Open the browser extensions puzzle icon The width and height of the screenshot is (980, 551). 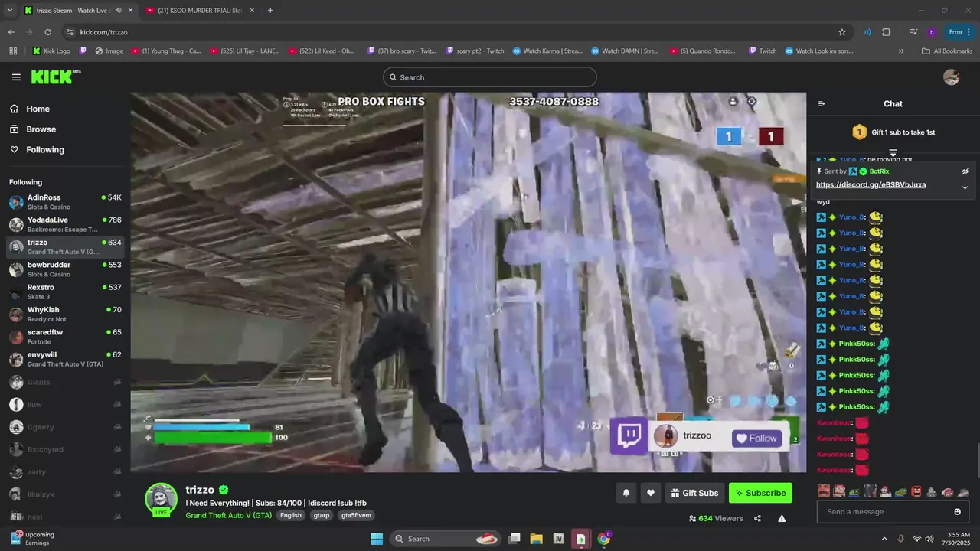tap(887, 32)
